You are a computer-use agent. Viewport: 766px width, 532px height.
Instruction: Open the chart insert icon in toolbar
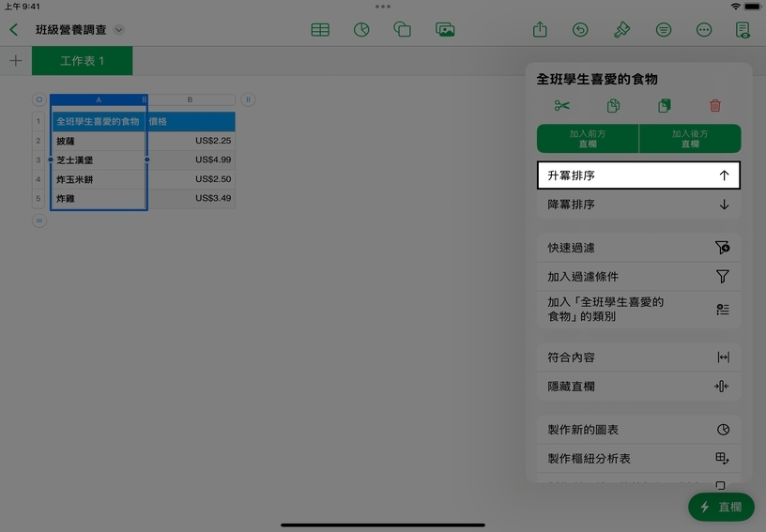pyautogui.click(x=361, y=30)
